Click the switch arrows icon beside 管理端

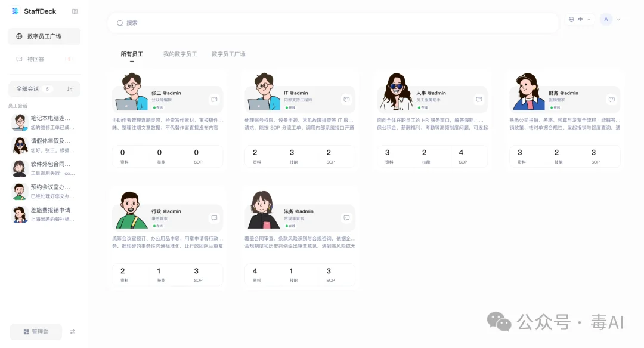(72, 331)
